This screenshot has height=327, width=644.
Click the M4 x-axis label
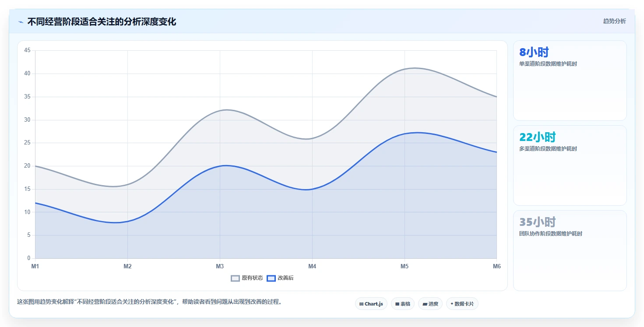(x=312, y=266)
